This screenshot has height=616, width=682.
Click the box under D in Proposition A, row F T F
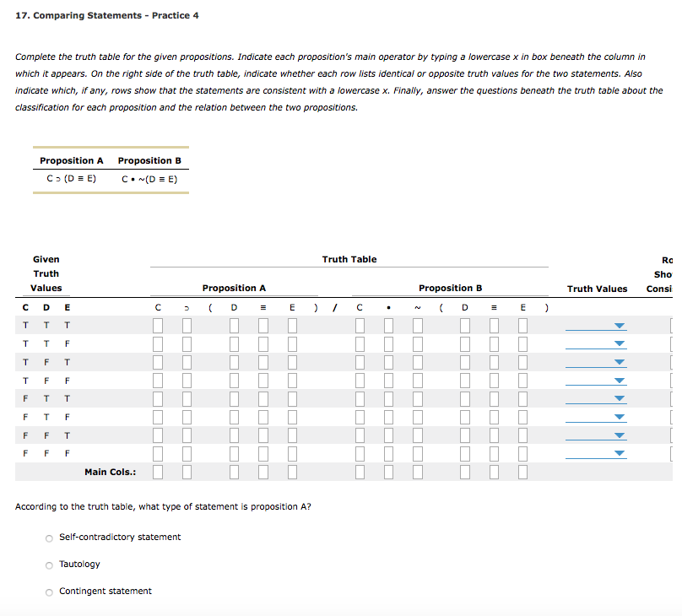[x=234, y=418]
